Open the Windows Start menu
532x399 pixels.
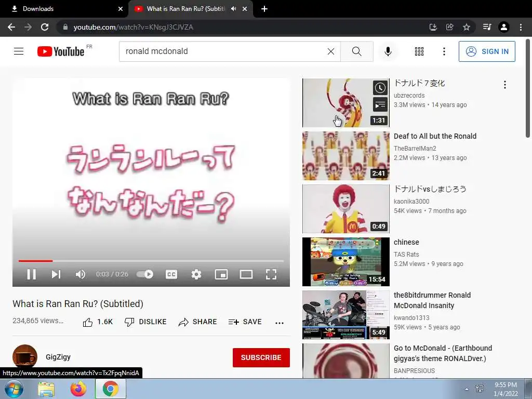coord(14,389)
